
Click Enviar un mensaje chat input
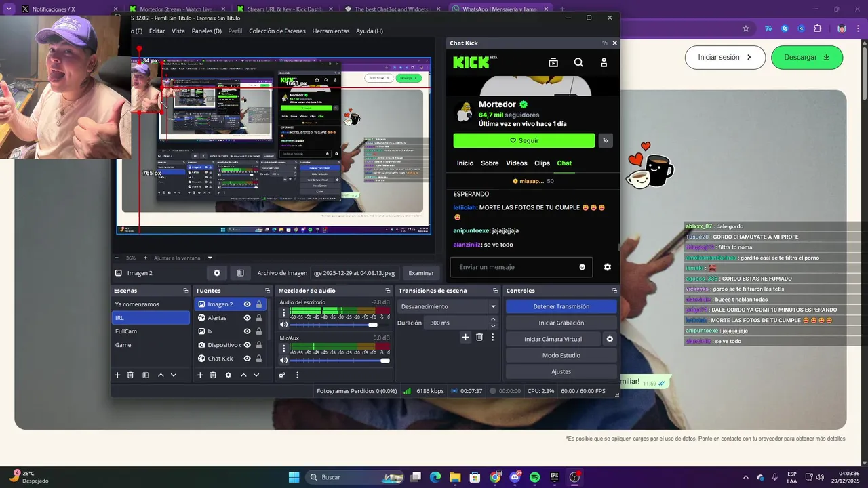pos(521,267)
